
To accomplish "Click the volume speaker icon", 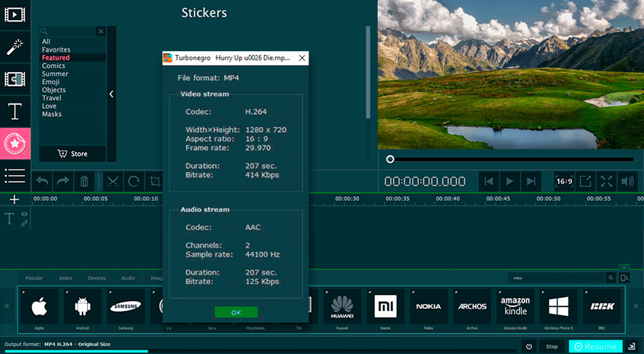I will (628, 181).
